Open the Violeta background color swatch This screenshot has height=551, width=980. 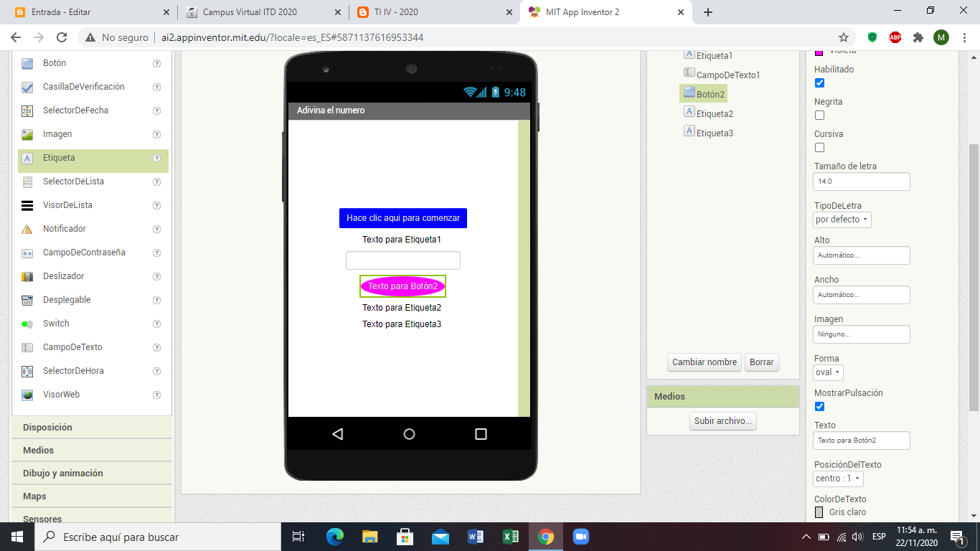pyautogui.click(x=819, y=52)
